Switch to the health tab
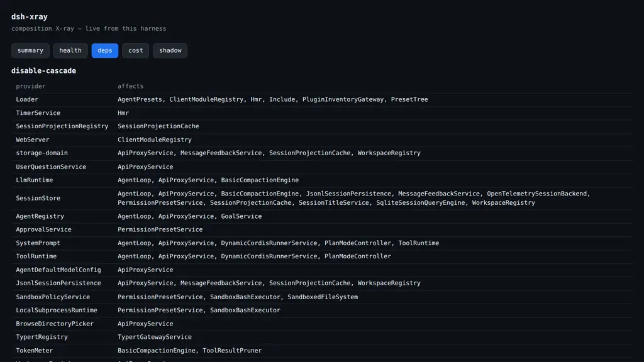 coord(70,50)
